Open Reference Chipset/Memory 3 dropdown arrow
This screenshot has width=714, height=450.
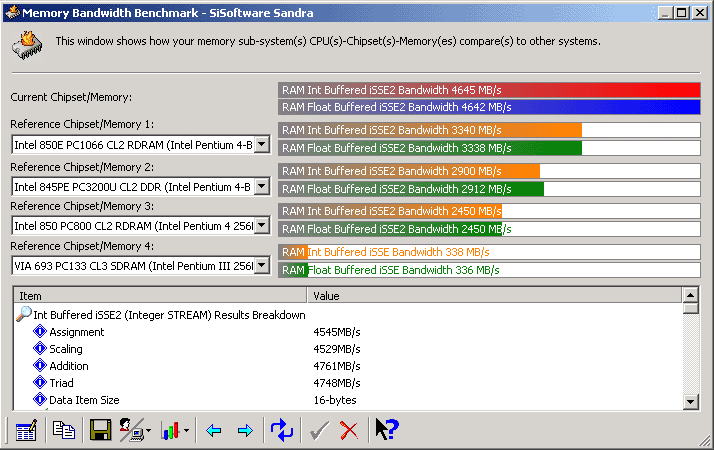[x=262, y=225]
